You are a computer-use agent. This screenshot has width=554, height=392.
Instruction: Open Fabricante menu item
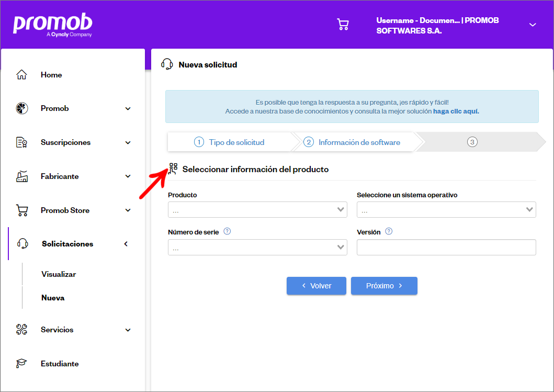60,176
